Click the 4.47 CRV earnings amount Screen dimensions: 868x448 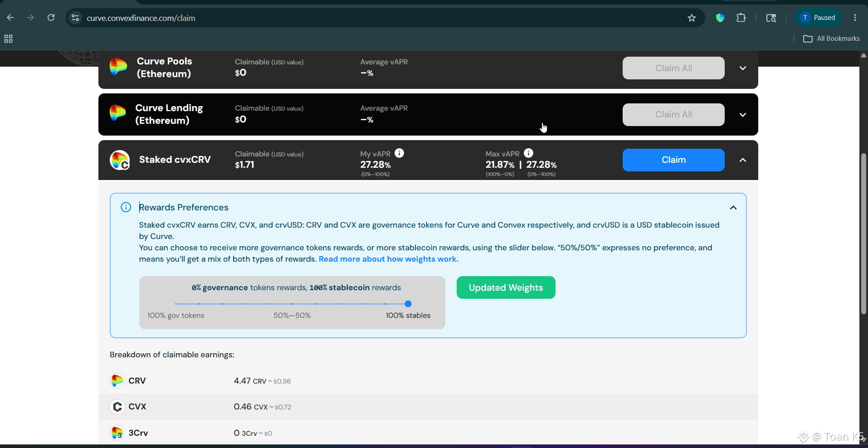[x=262, y=381]
